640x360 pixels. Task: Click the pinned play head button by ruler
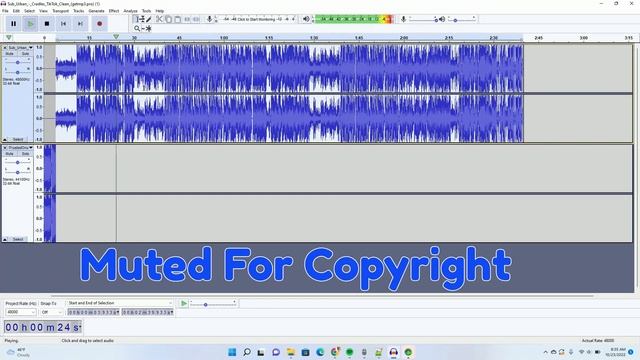tap(9, 38)
